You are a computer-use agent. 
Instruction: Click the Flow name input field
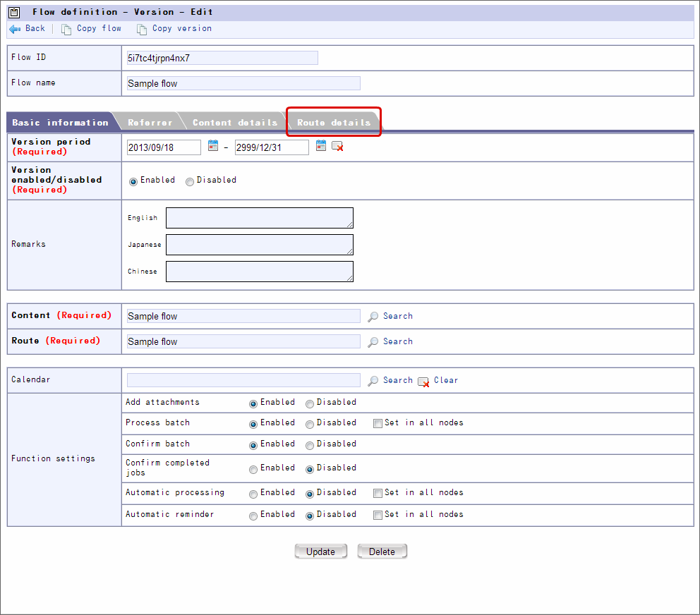tap(243, 83)
